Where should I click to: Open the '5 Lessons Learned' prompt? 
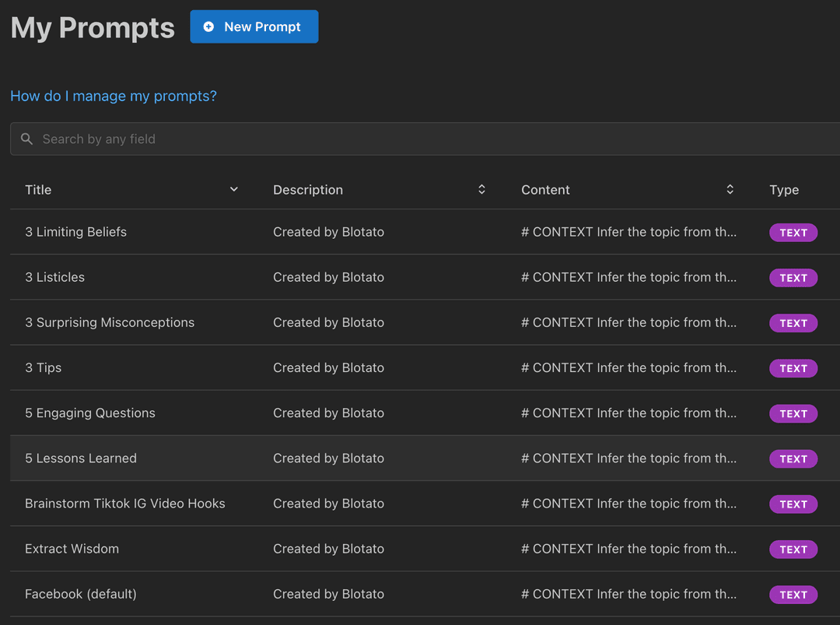(81, 458)
